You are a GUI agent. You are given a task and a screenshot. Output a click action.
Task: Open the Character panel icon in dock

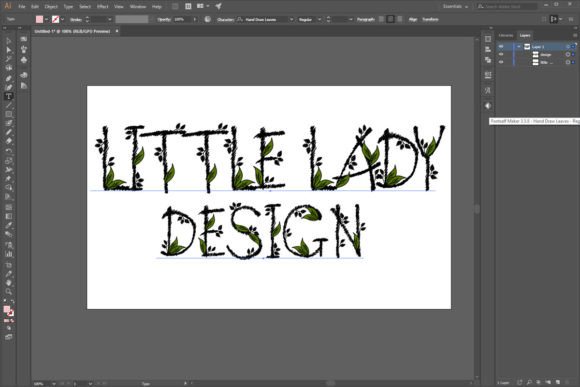tap(488, 90)
